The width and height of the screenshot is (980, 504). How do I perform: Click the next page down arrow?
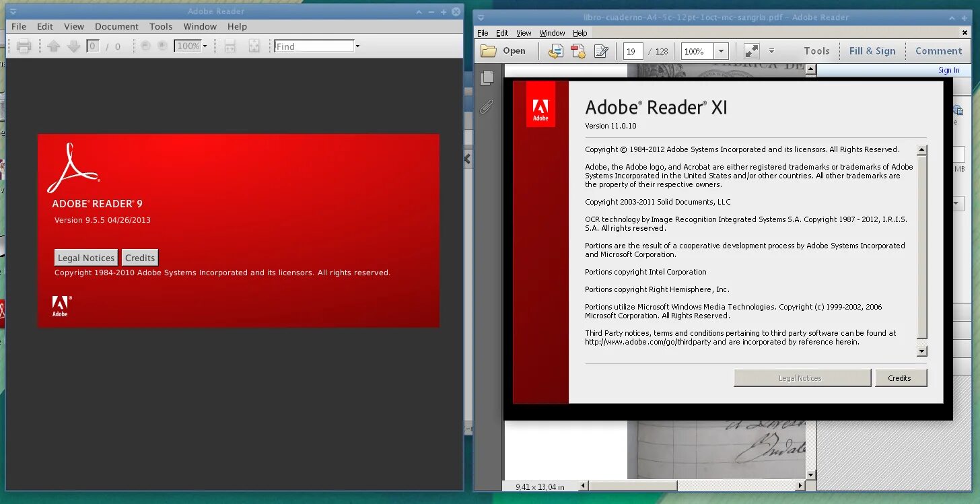click(74, 46)
